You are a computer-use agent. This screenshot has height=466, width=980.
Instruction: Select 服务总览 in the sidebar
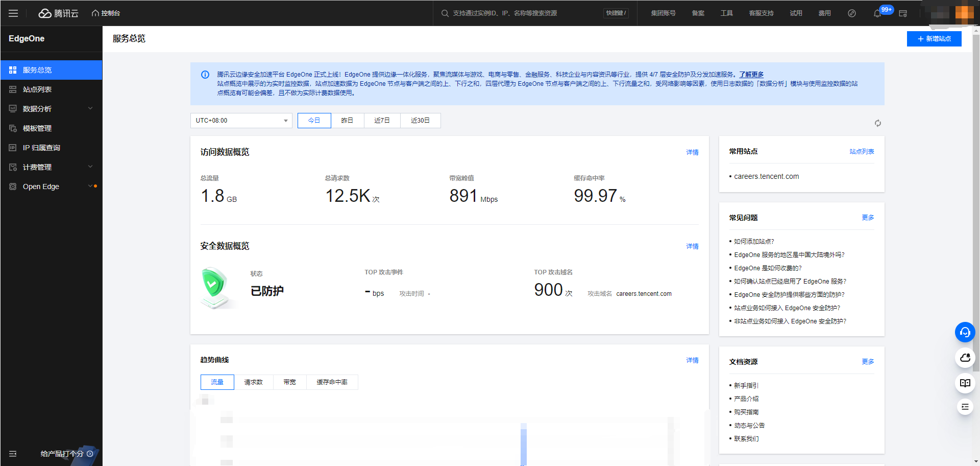point(51,70)
